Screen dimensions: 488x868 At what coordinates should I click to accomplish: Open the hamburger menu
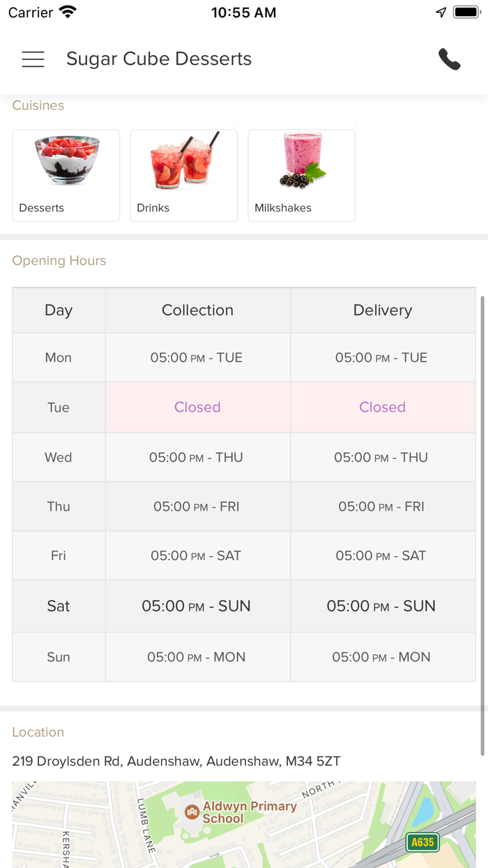[33, 59]
